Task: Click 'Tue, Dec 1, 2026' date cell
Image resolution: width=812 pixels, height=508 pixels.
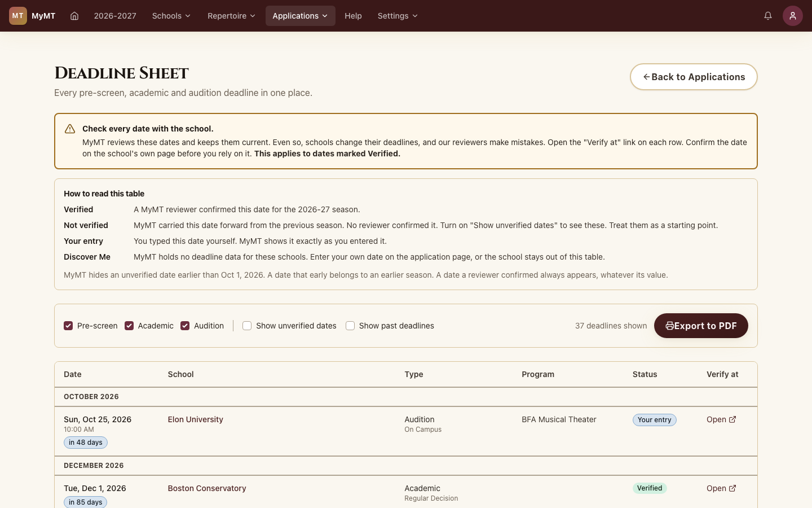Action: tap(95, 488)
